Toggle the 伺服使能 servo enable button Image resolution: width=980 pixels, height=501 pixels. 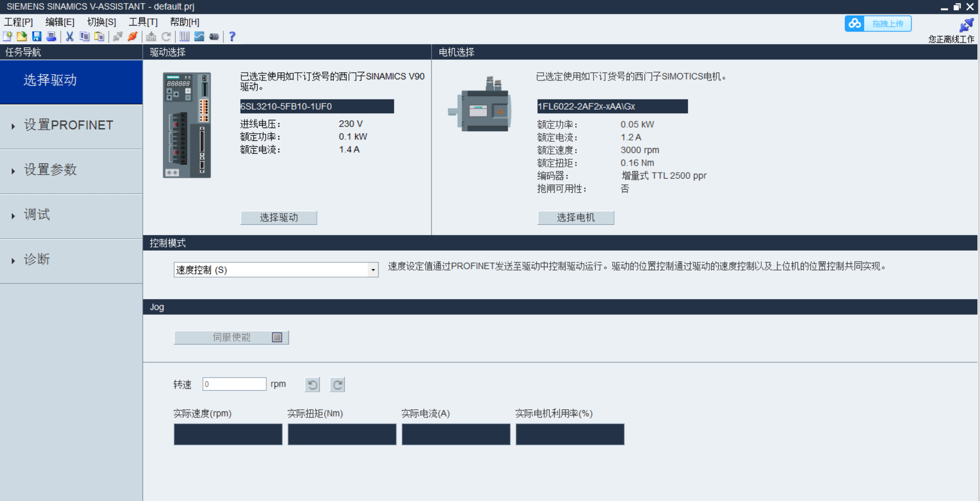pos(231,337)
